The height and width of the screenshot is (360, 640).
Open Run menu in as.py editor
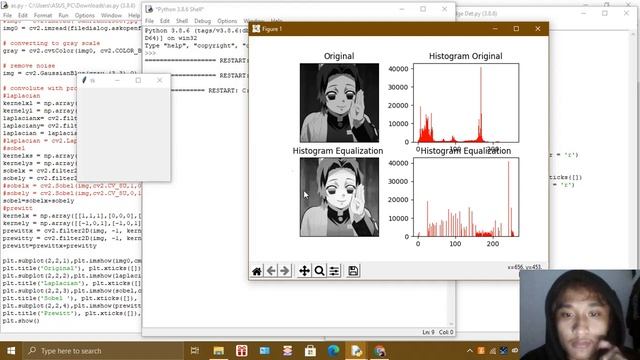(x=63, y=16)
